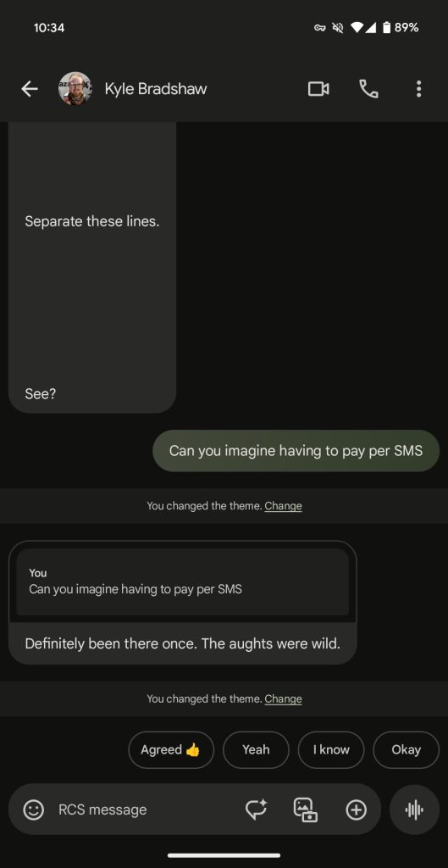Open the emoji picker in the message bar
This screenshot has height=868, width=448.
(x=33, y=810)
